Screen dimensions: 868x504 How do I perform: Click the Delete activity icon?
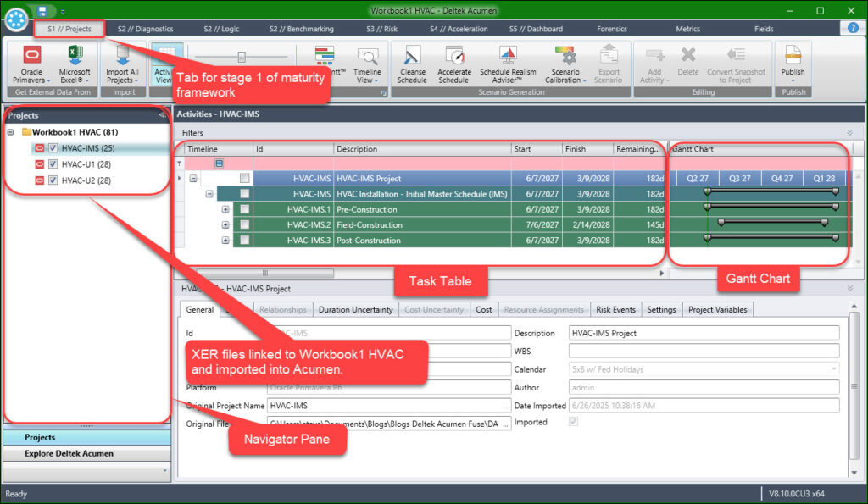pyautogui.click(x=688, y=55)
